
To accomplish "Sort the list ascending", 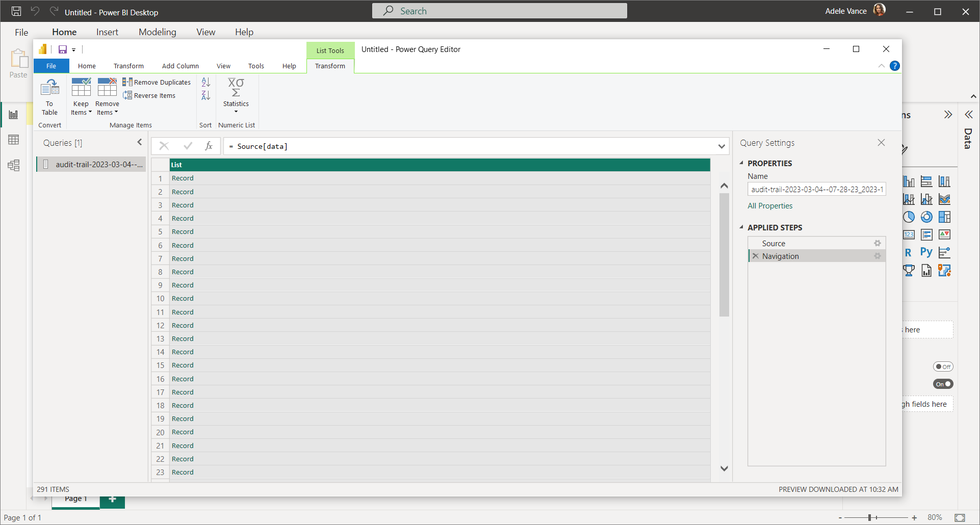I will point(205,82).
